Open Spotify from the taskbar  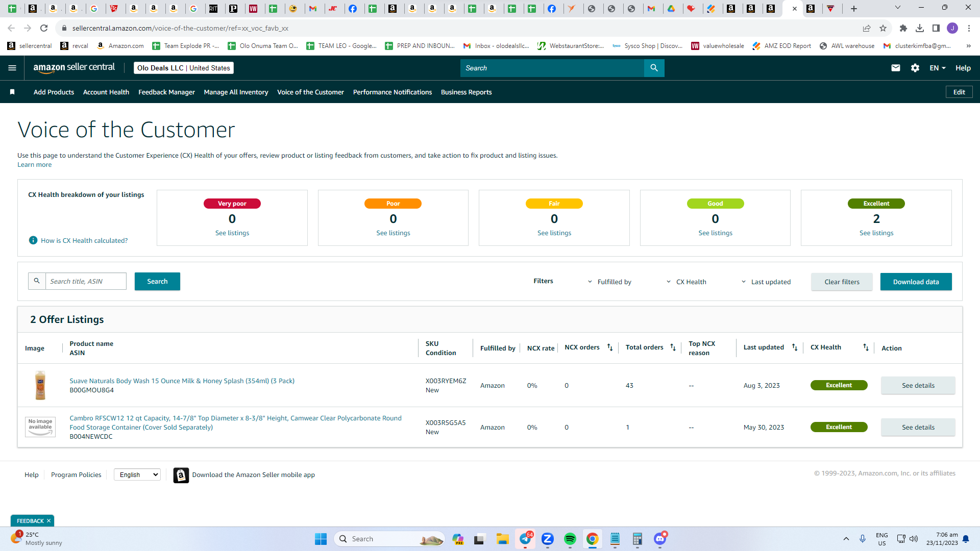[x=570, y=539]
